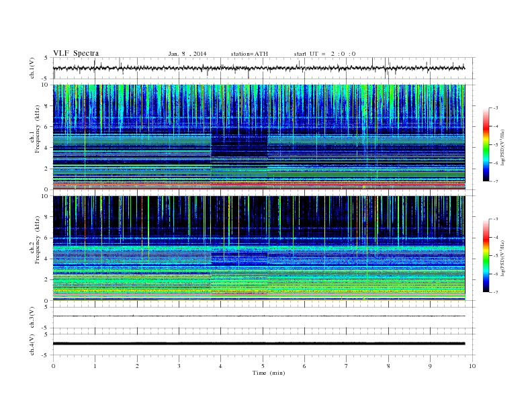532x411 pixels.
Task: Click the lower 'log(PSD)(V²/Hz)' colorbar label
Action: coord(502,259)
